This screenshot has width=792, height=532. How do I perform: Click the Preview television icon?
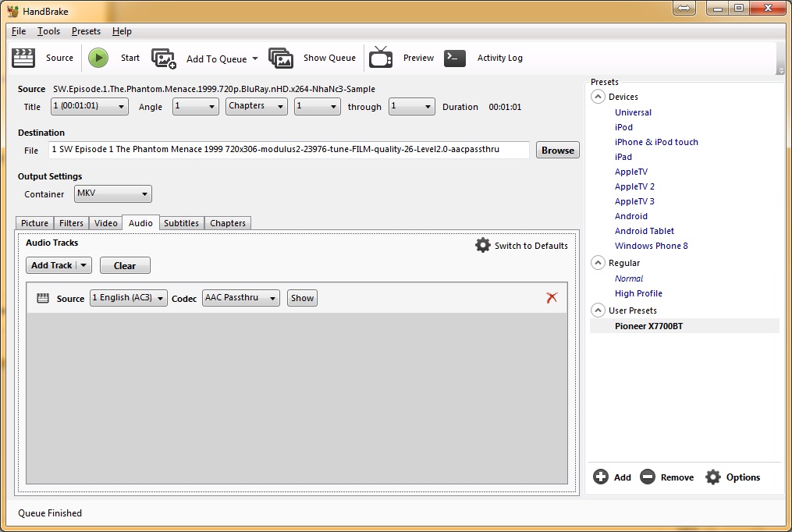point(381,57)
